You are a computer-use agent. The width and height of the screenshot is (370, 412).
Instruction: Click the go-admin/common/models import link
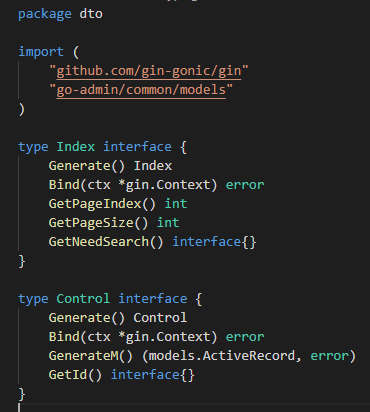pyautogui.click(x=141, y=90)
